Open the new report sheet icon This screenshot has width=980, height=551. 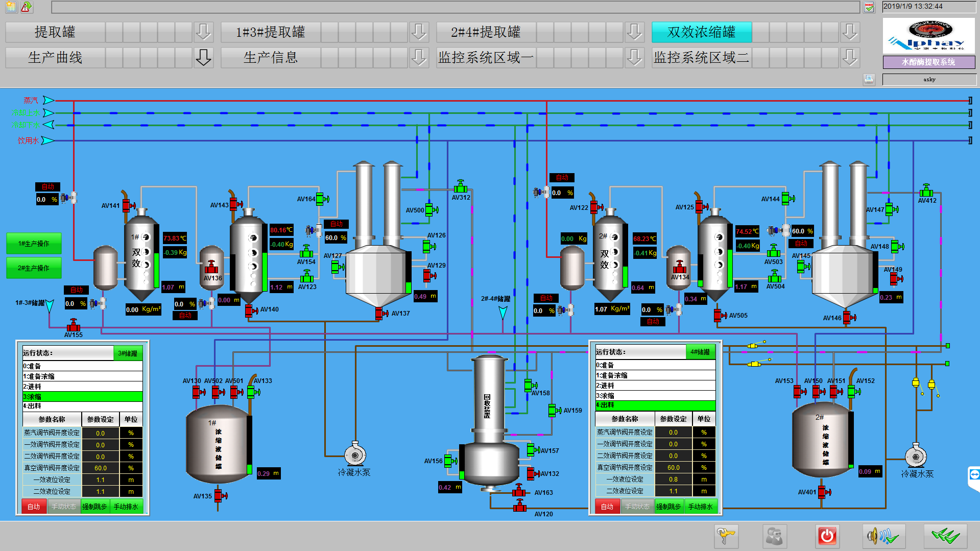11,7
